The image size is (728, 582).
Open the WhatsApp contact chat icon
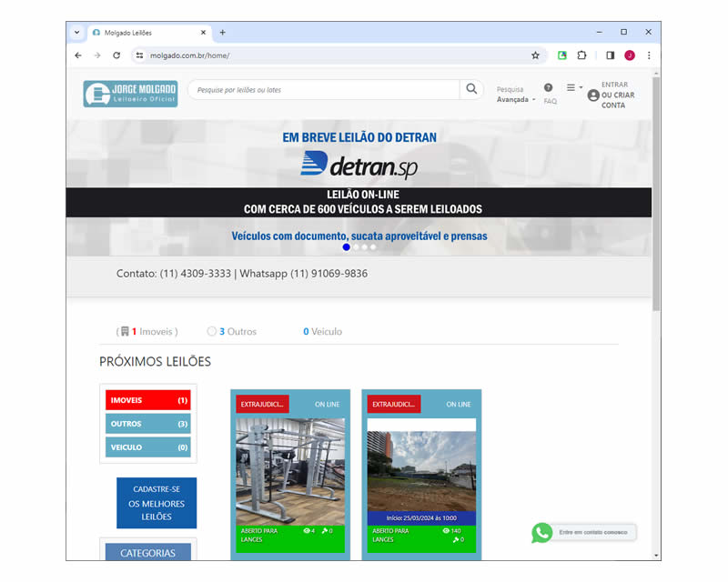542,533
